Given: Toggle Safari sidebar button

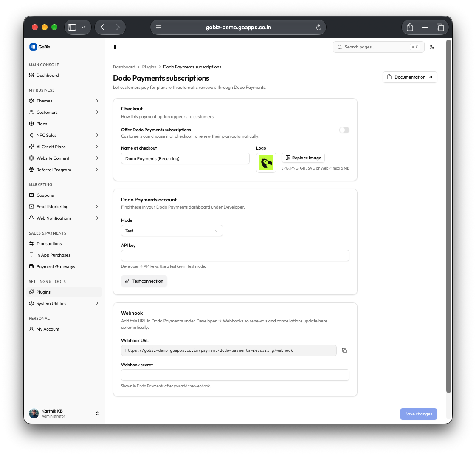Looking at the screenshot, I should [x=72, y=27].
